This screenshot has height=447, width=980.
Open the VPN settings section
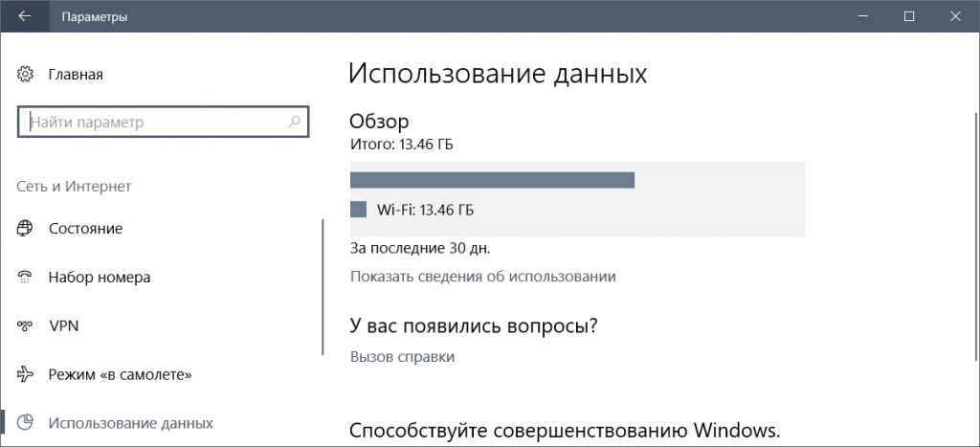63,325
